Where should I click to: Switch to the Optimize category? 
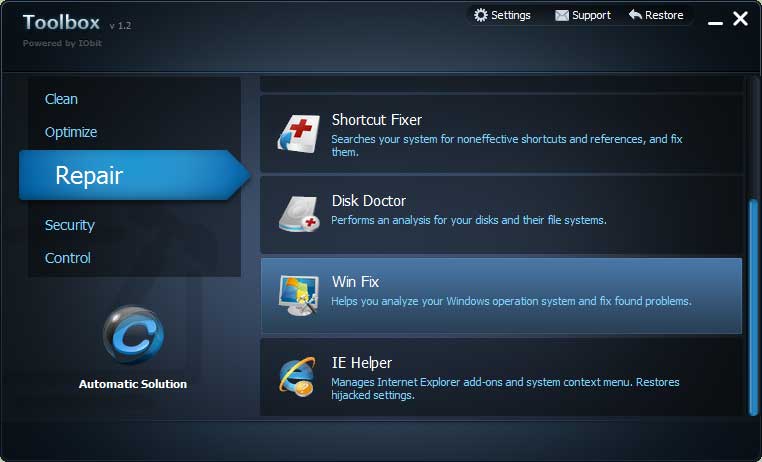pos(71,132)
